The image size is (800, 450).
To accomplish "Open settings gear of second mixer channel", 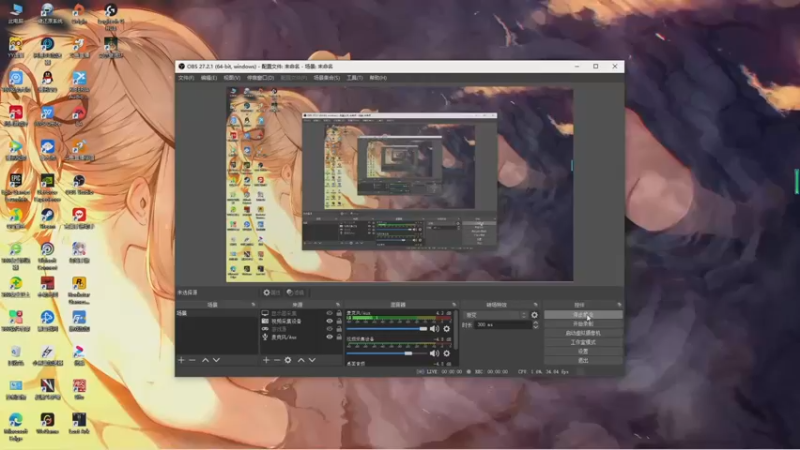I will pos(447,353).
